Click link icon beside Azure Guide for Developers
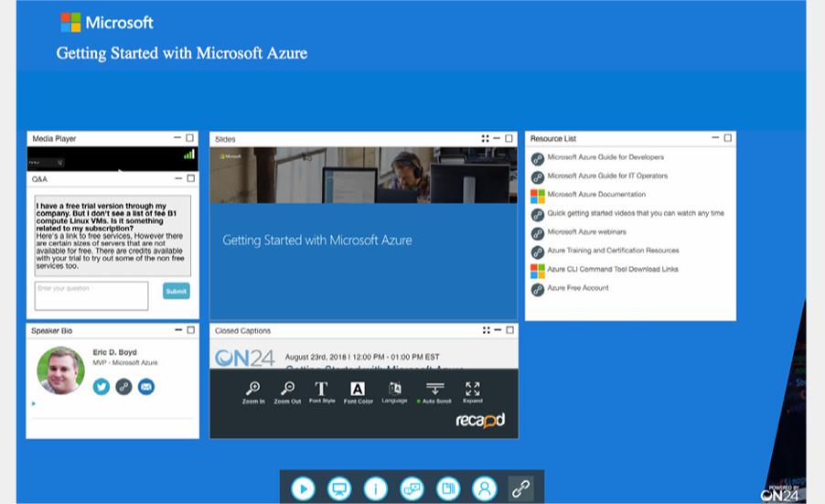Screen dimensions: 825x504 (x=537, y=158)
